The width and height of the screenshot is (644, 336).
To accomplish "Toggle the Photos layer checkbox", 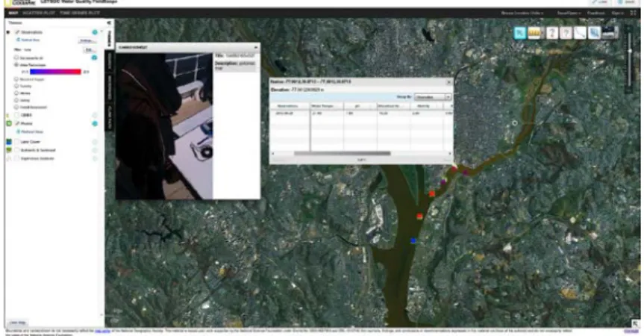I will [x=17, y=123].
